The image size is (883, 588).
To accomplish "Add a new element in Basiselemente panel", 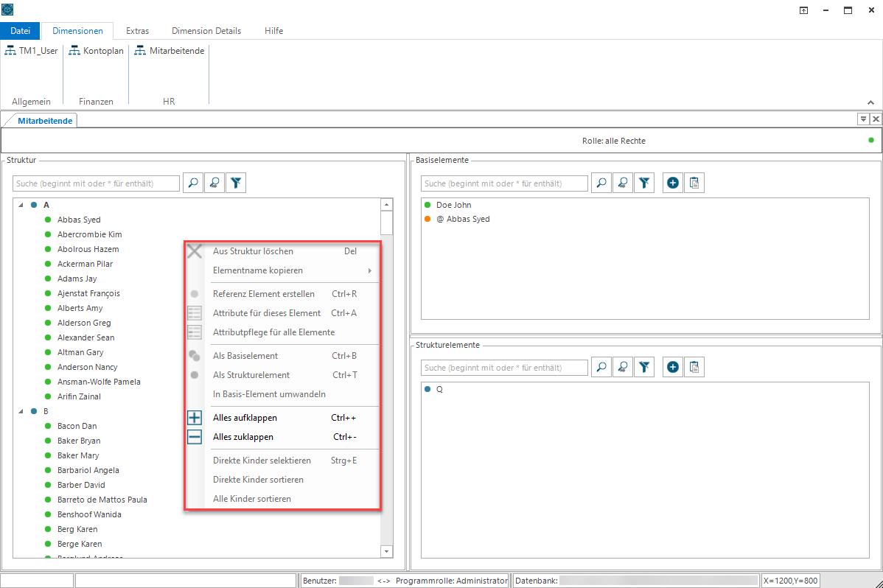I will pos(673,183).
